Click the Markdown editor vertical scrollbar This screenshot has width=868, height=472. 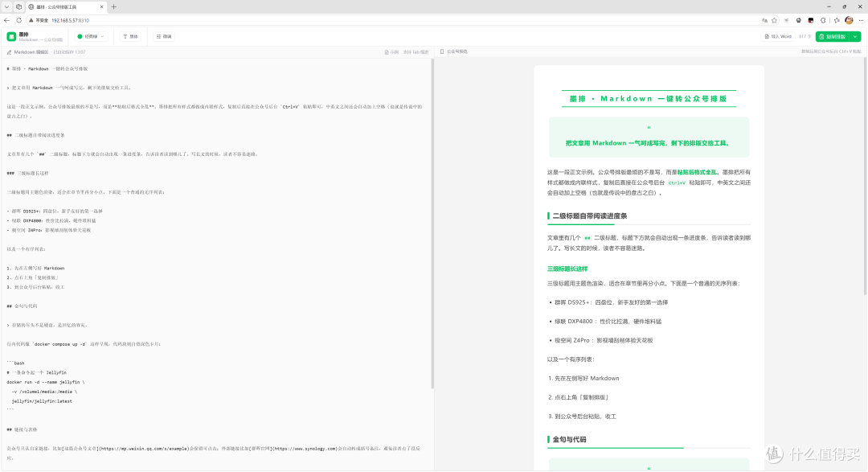pyautogui.click(x=432, y=224)
